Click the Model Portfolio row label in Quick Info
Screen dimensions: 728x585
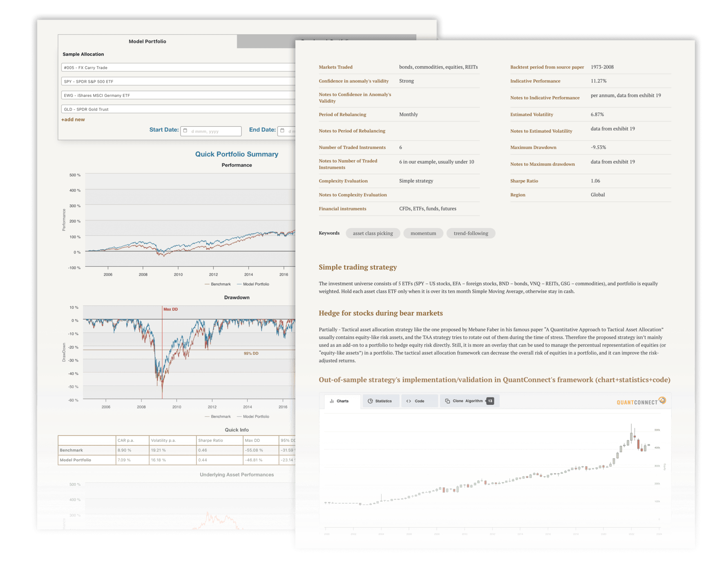coord(76,460)
